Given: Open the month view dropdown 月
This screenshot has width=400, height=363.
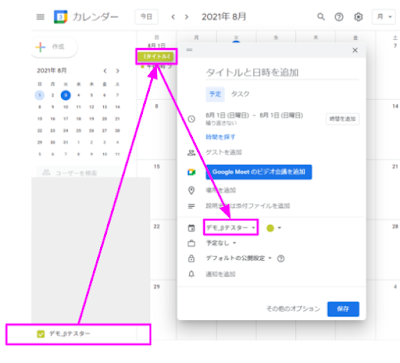Looking at the screenshot, I should click(383, 17).
